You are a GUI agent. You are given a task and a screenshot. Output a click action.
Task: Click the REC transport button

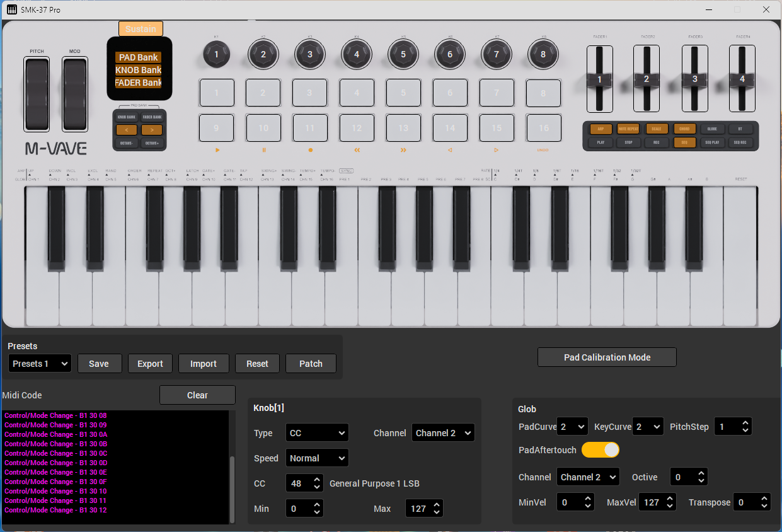click(x=656, y=142)
